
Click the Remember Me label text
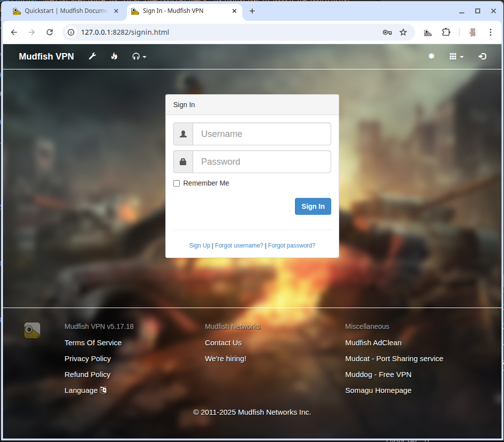point(206,183)
